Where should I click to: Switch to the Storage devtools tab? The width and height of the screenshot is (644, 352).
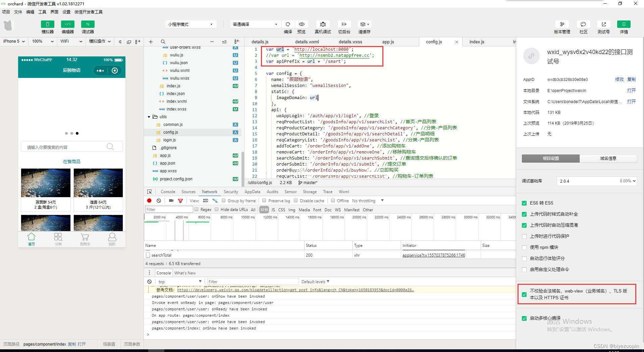click(310, 192)
